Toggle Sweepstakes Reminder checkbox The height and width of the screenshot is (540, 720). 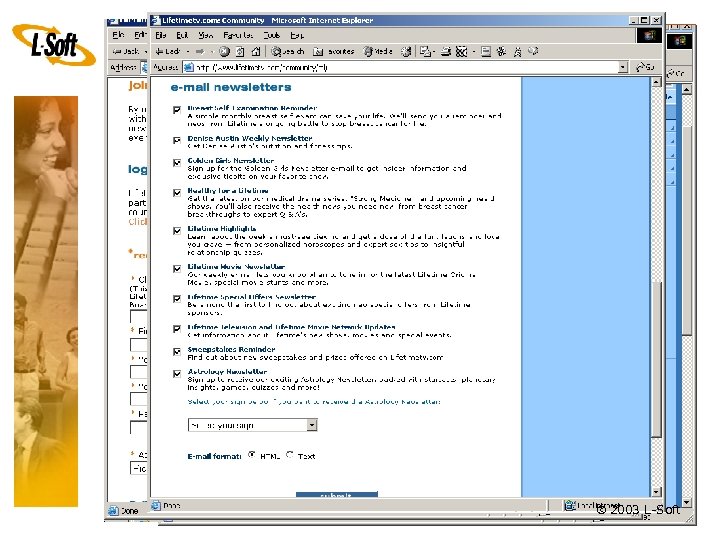pyautogui.click(x=177, y=352)
